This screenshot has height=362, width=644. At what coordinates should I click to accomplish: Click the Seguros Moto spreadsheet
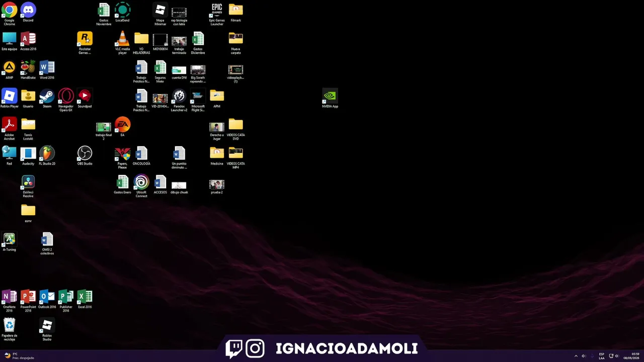(x=160, y=67)
